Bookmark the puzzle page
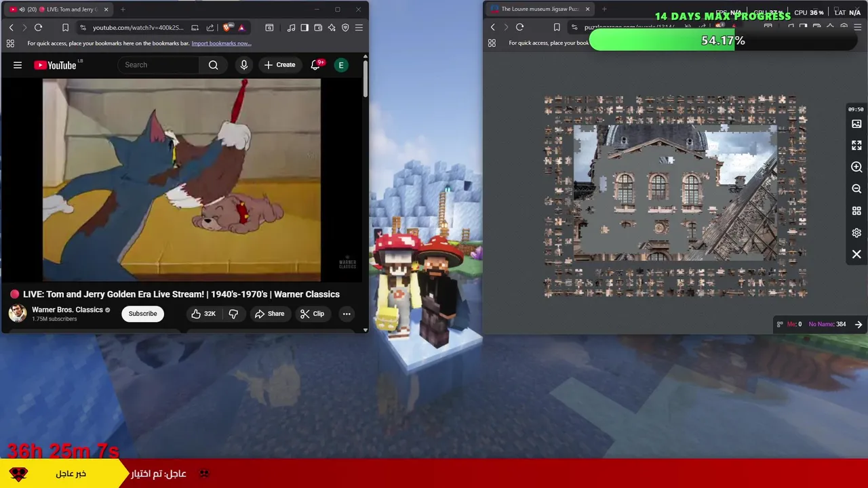This screenshot has height=488, width=868. tap(557, 27)
